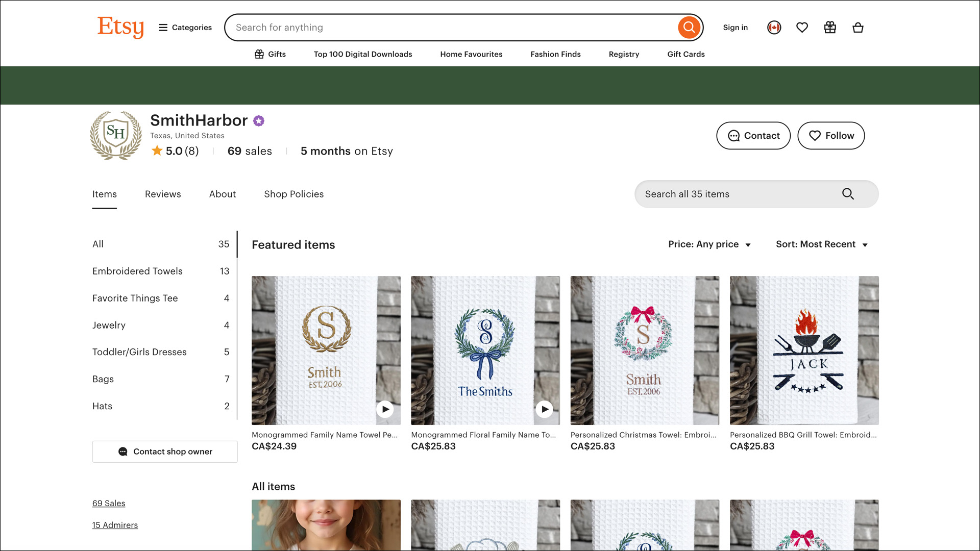Viewport: 980px width, 551px height.
Task: Filter by Embroidered Towels category
Action: click(137, 271)
